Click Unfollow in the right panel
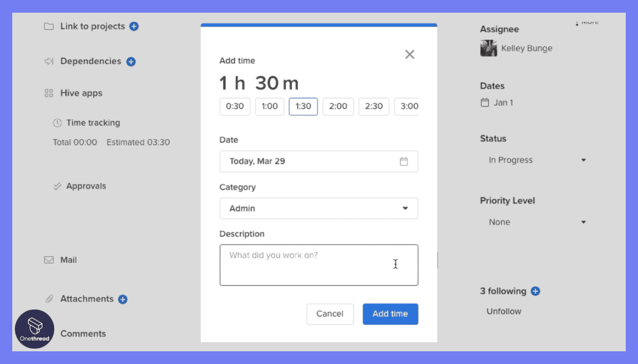The width and height of the screenshot is (638, 364). point(503,311)
